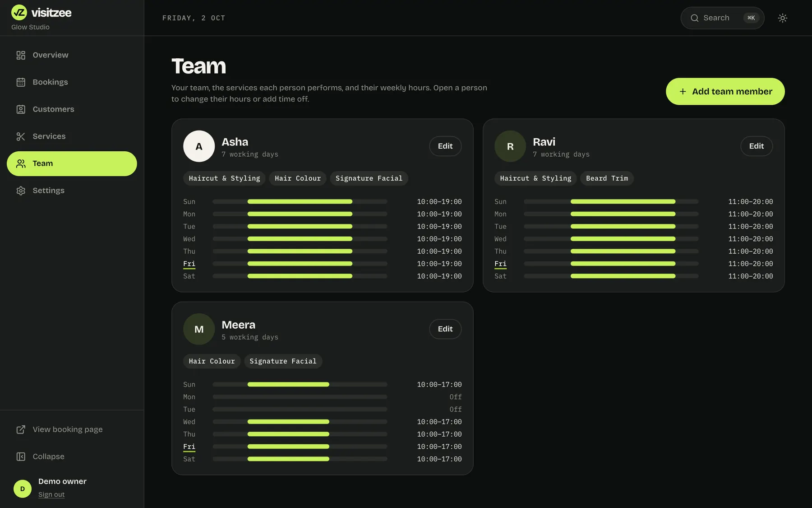The width and height of the screenshot is (812, 508).
Task: Click Asha's avatar circle
Action: click(x=199, y=146)
